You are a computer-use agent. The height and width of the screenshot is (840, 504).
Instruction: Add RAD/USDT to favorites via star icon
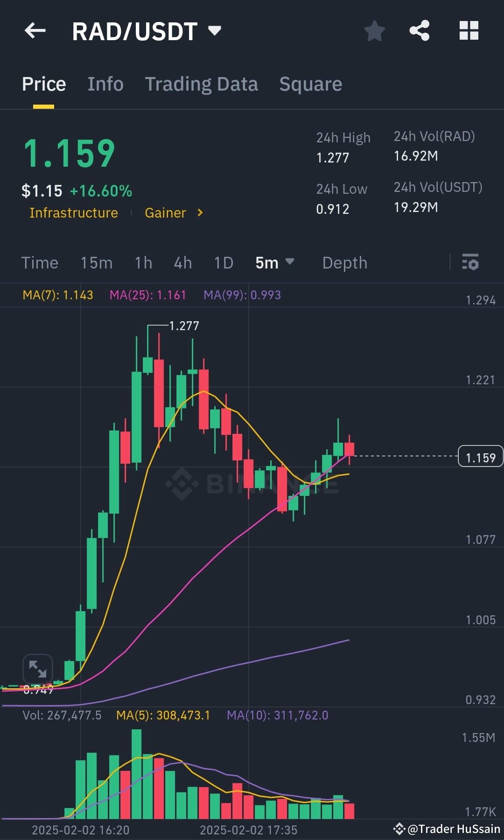coord(374,30)
